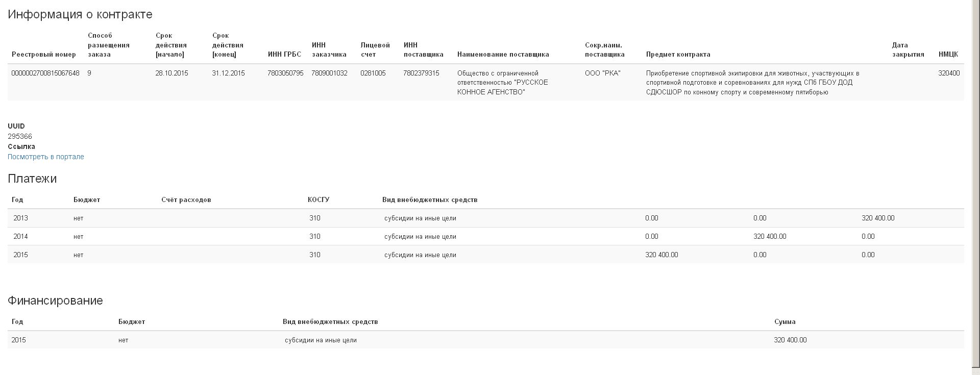Screen dimensions: 980x375
Task: Click the "Платежи" section heading
Action: click(x=32, y=179)
